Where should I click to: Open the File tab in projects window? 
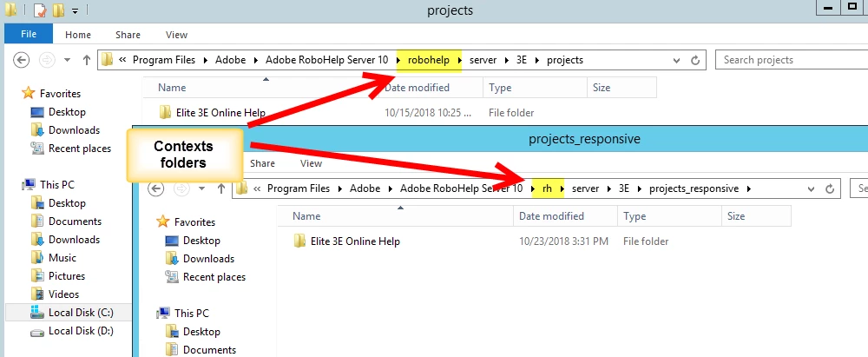[x=29, y=35]
